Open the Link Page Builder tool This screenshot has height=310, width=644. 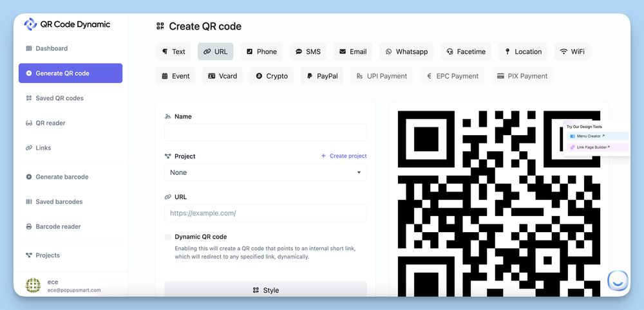click(x=598, y=147)
